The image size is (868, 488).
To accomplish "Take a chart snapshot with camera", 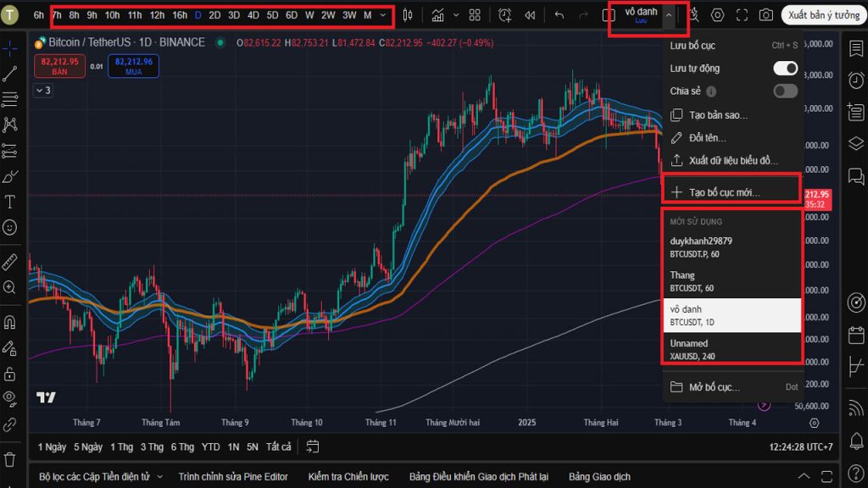I will coord(766,15).
